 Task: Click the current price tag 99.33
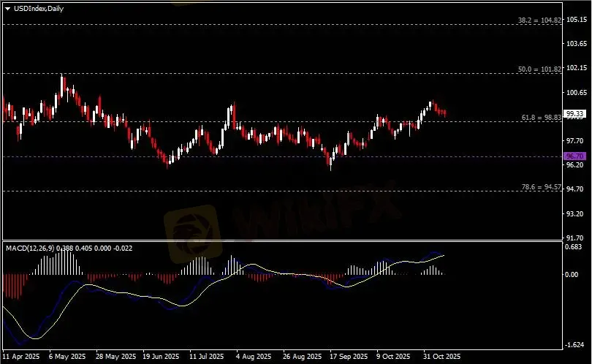coord(575,114)
